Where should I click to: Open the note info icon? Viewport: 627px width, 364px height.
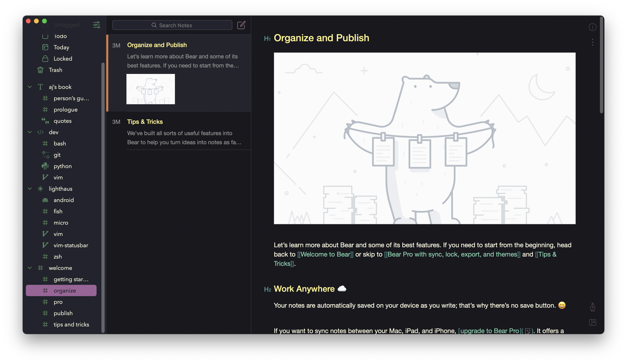(592, 27)
